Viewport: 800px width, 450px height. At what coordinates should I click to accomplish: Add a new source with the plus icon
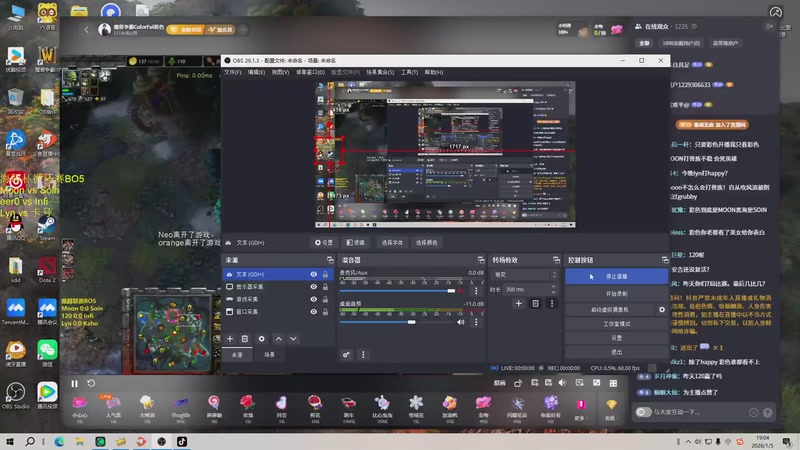pyautogui.click(x=230, y=339)
